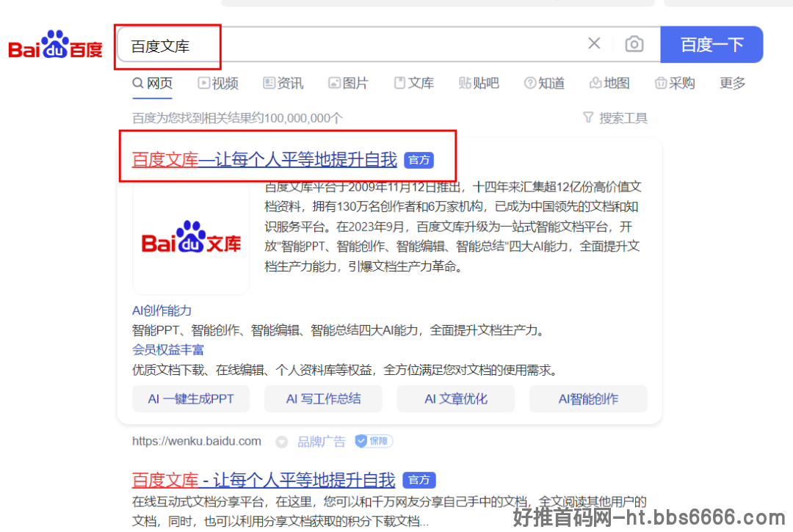Image resolution: width=793 pixels, height=532 pixels.
Task: Click the AI 写工作总结 button
Action: (323, 398)
